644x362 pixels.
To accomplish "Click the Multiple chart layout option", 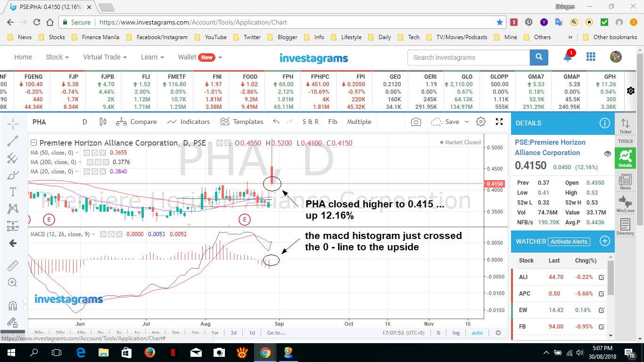I will (359, 122).
